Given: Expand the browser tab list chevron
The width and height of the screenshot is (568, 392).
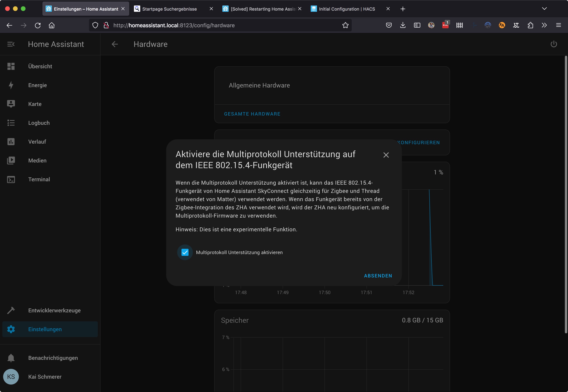Looking at the screenshot, I should (544, 9).
